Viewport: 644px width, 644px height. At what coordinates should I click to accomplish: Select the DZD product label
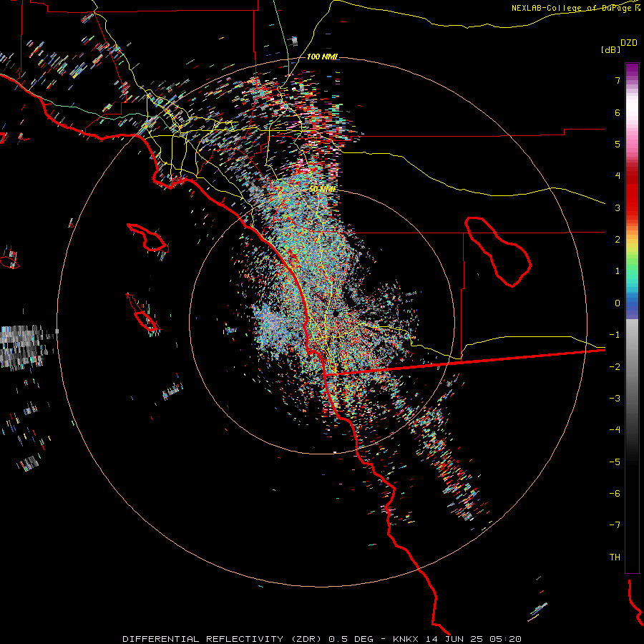point(629,43)
